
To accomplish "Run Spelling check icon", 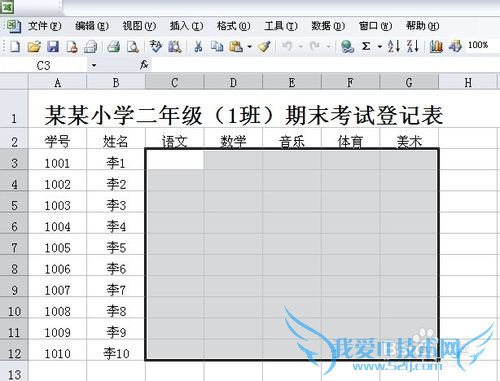I will point(155,46).
